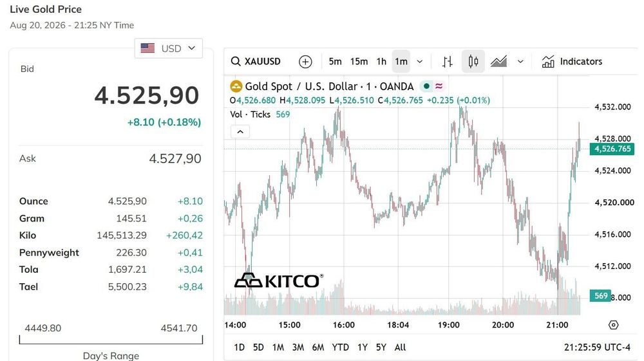The image size is (644, 361).
Task: Select the YTD date range
Action: tap(341, 347)
